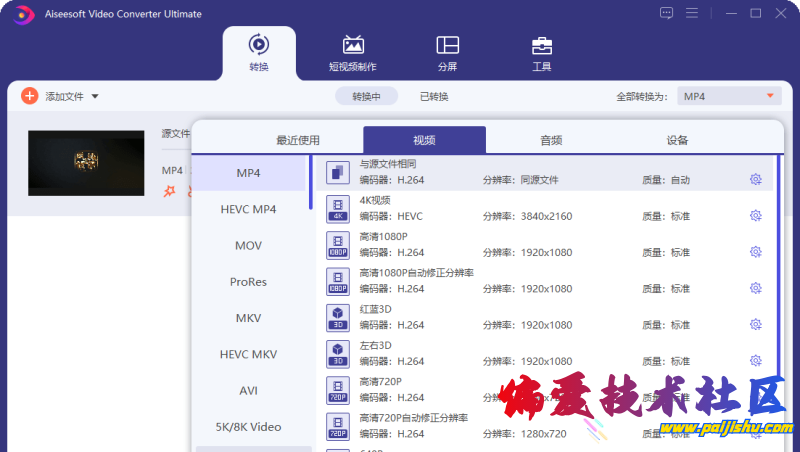Open the 分屏 split-screen module
Image resolution: width=800 pixels, height=452 pixels.
pyautogui.click(x=447, y=53)
